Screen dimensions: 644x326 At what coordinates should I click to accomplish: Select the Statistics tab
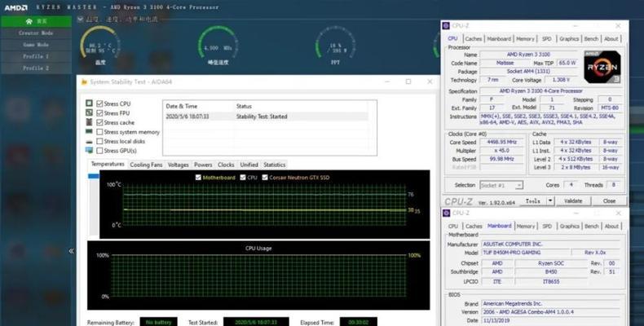pos(275,165)
